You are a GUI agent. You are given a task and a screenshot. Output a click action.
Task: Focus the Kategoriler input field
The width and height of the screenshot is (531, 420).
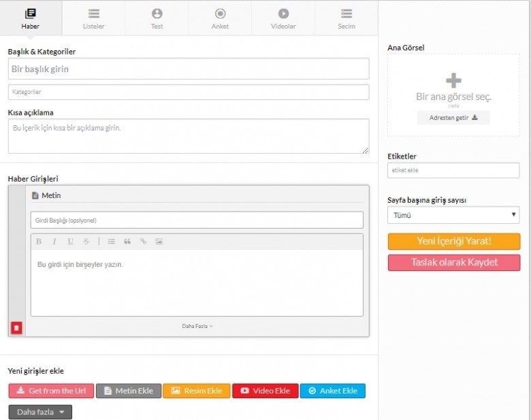[x=189, y=92]
